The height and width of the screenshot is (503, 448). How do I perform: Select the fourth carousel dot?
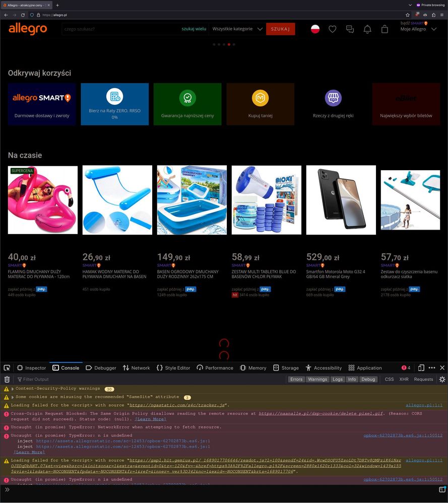[x=229, y=45]
